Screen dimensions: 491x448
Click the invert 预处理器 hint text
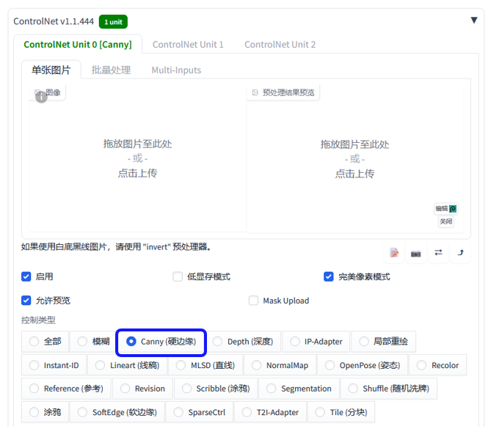[117, 247]
